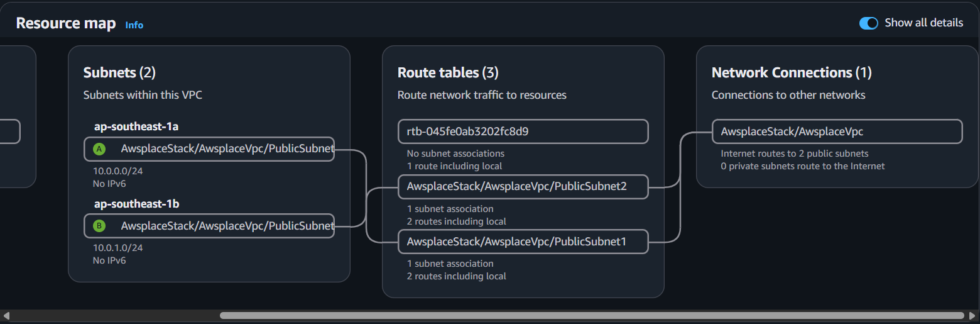Click the Resource map title
The image size is (980, 324).
coord(66,23)
